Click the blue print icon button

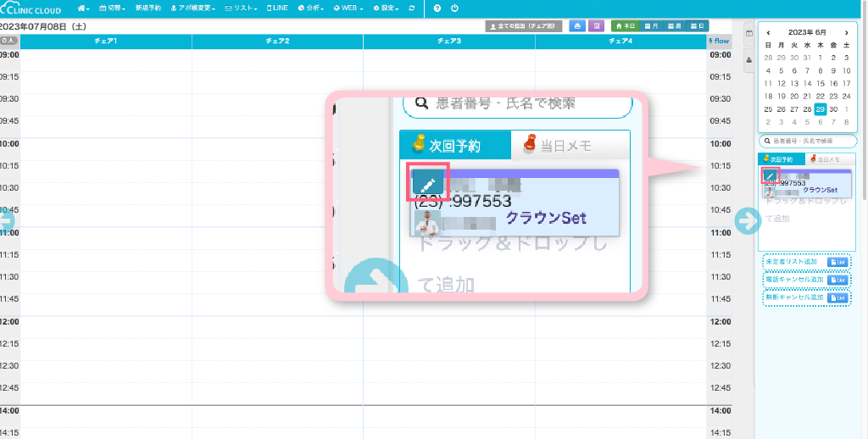point(577,26)
